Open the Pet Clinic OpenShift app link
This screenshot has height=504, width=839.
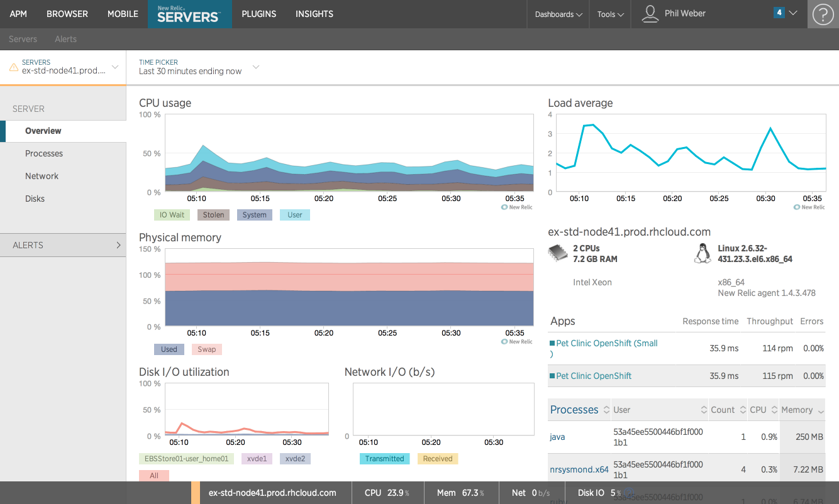[x=594, y=376]
